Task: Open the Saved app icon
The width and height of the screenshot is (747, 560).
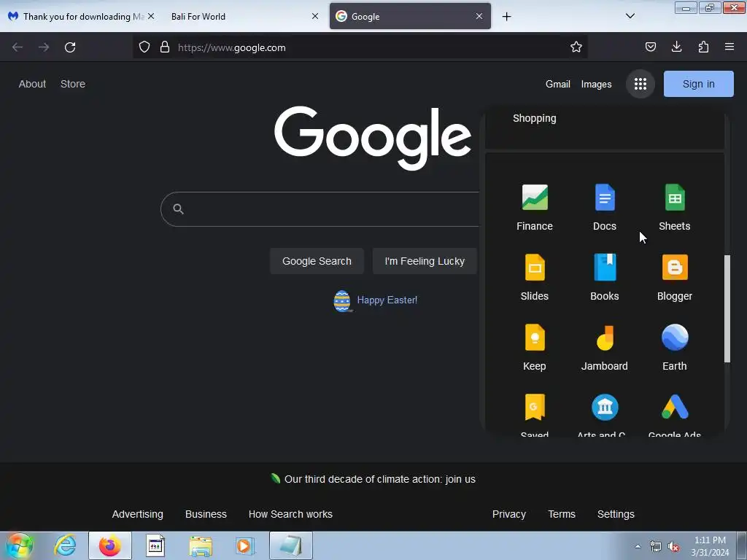Action: [x=535, y=407]
